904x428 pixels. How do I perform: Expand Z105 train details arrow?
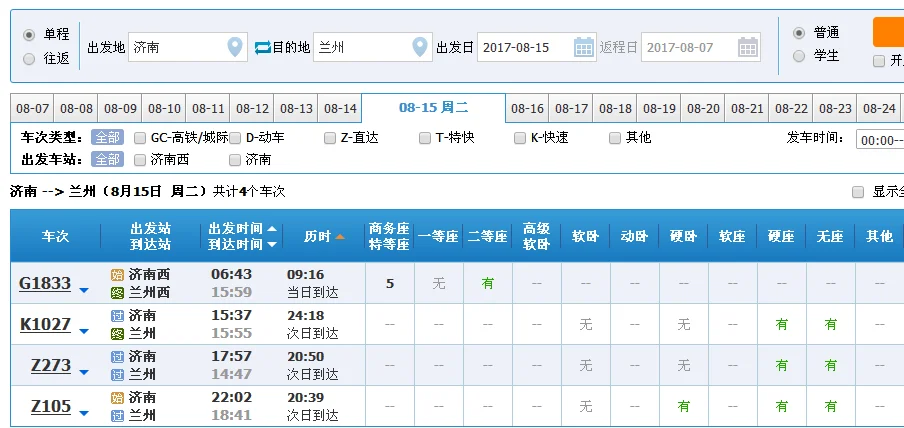pyautogui.click(x=84, y=413)
